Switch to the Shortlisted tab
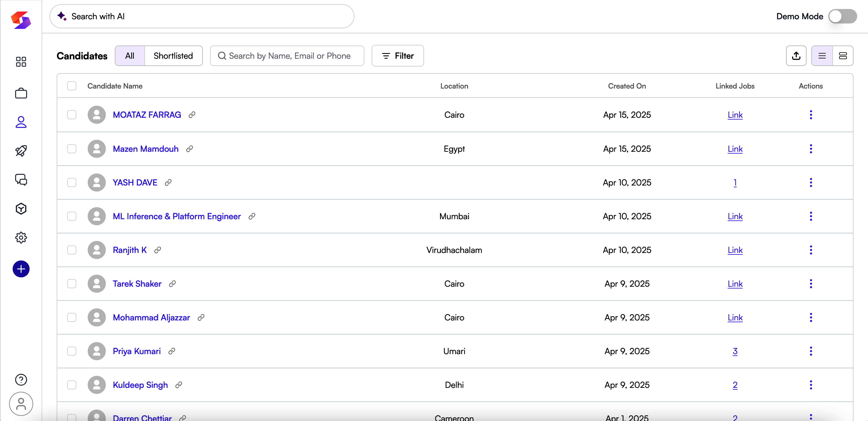Screen dimensions: 868x421 [173, 56]
